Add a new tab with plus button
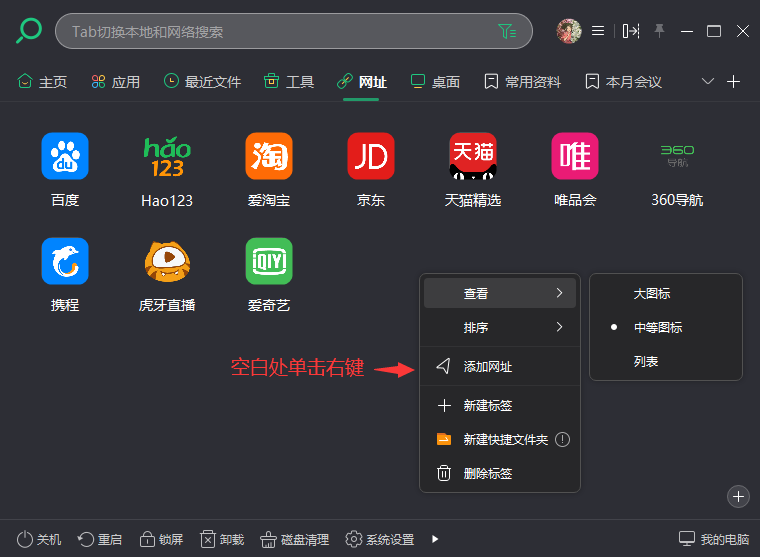The image size is (760, 557). pos(733,81)
